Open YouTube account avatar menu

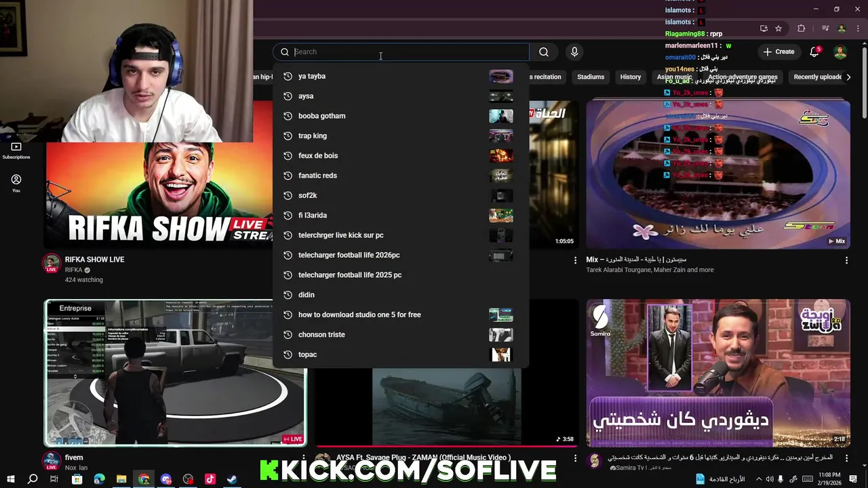coord(840,52)
